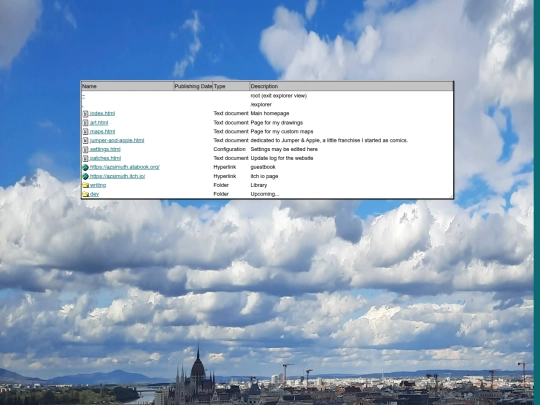Screen dimensions: 540x405
Task: Click the Publishing Date column header
Action: tap(193, 86)
